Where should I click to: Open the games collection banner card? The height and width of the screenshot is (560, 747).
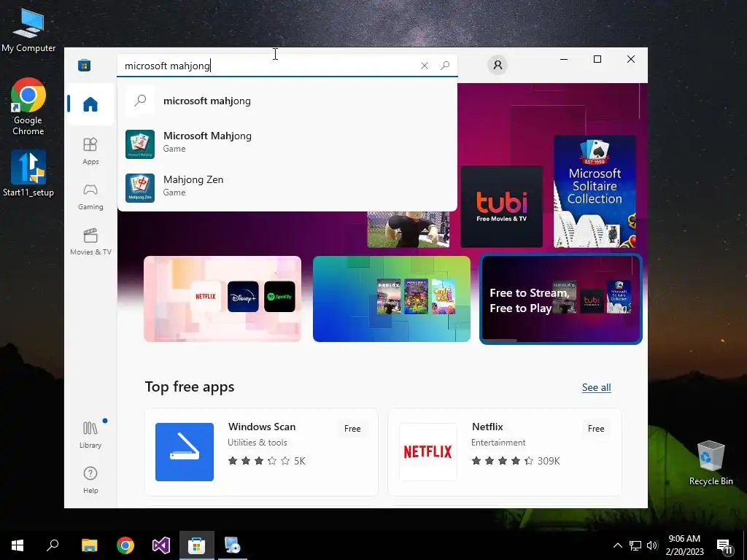pos(392,299)
